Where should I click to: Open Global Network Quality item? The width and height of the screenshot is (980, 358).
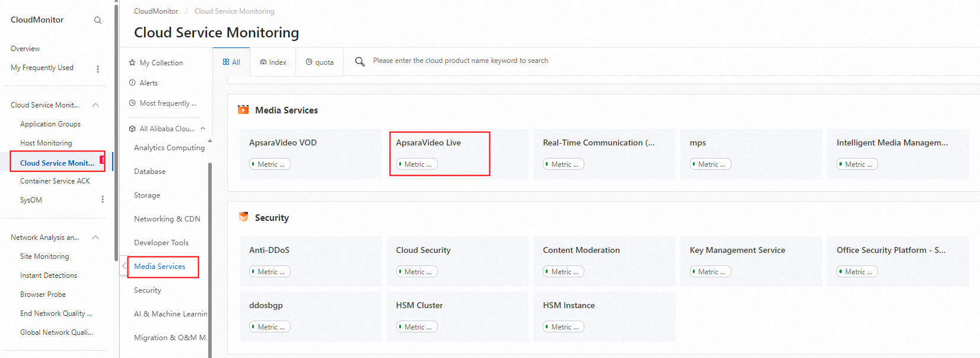click(x=57, y=332)
